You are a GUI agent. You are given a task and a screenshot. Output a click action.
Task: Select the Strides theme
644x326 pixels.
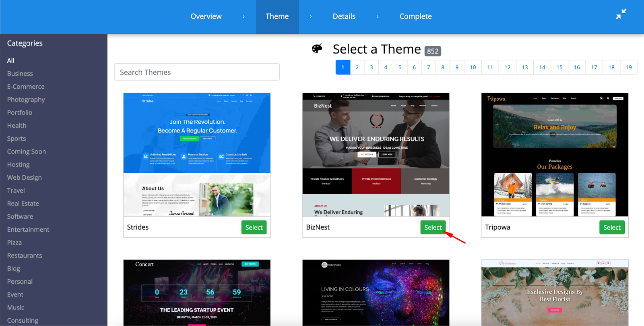tap(254, 227)
